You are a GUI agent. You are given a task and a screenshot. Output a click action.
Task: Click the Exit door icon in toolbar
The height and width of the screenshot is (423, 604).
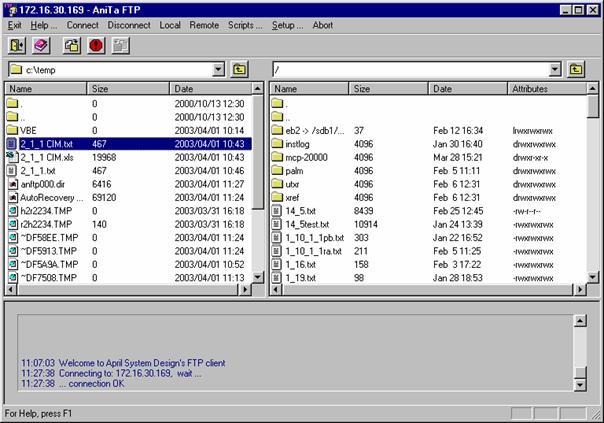pos(16,45)
